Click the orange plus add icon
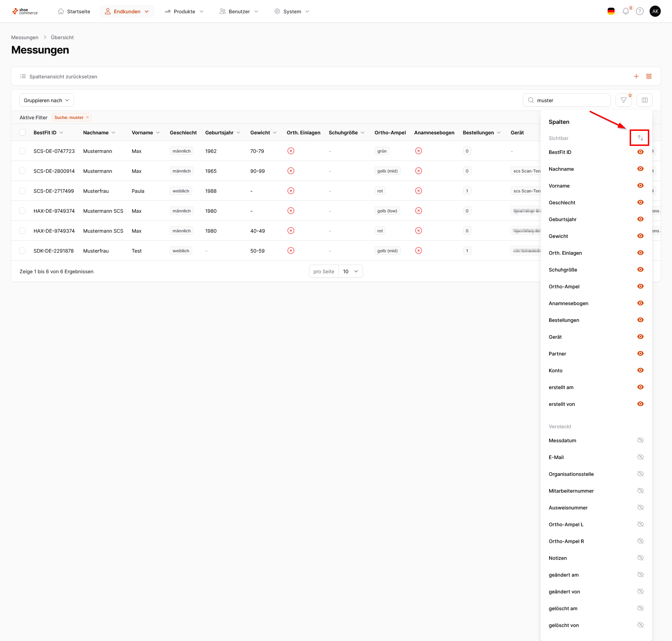This screenshot has height=641, width=672. click(636, 76)
